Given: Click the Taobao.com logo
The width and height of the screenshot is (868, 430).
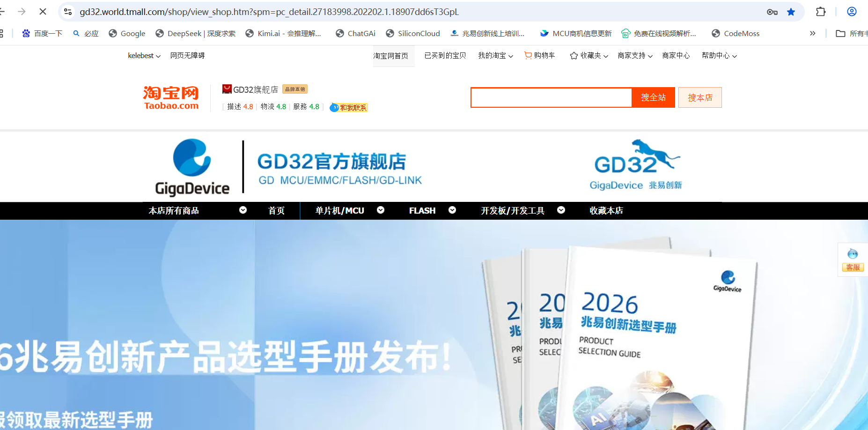Looking at the screenshot, I should coord(171,98).
